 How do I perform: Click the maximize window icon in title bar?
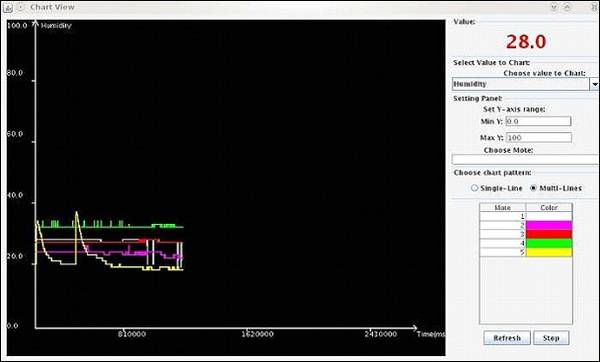567,7
